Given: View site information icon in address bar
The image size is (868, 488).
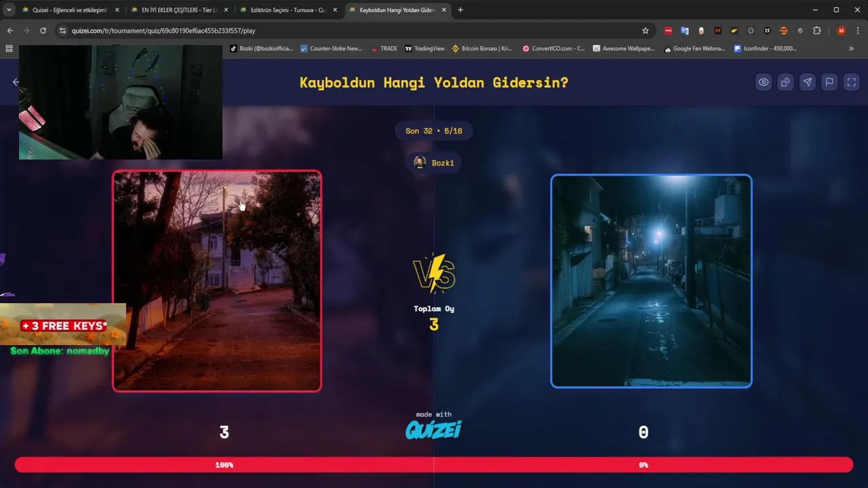Looking at the screenshot, I should point(63,30).
